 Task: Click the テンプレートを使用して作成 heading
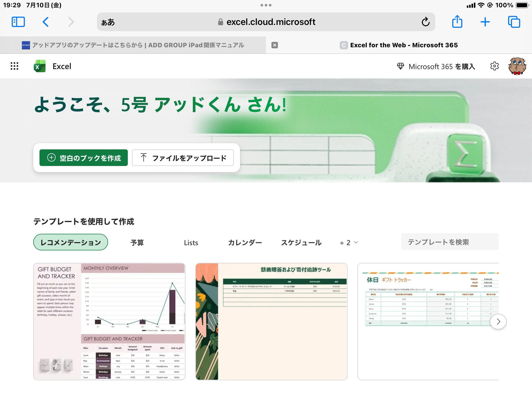coord(84,221)
